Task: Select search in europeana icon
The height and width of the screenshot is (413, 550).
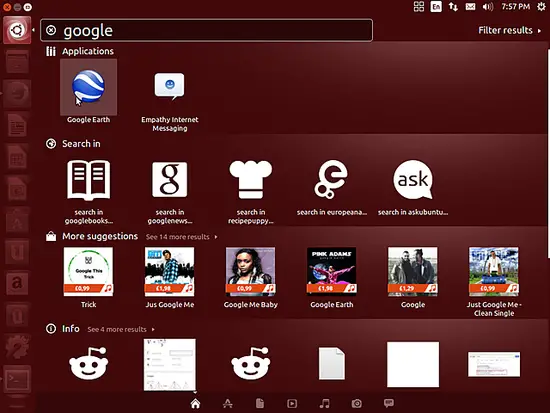Action: point(331,180)
